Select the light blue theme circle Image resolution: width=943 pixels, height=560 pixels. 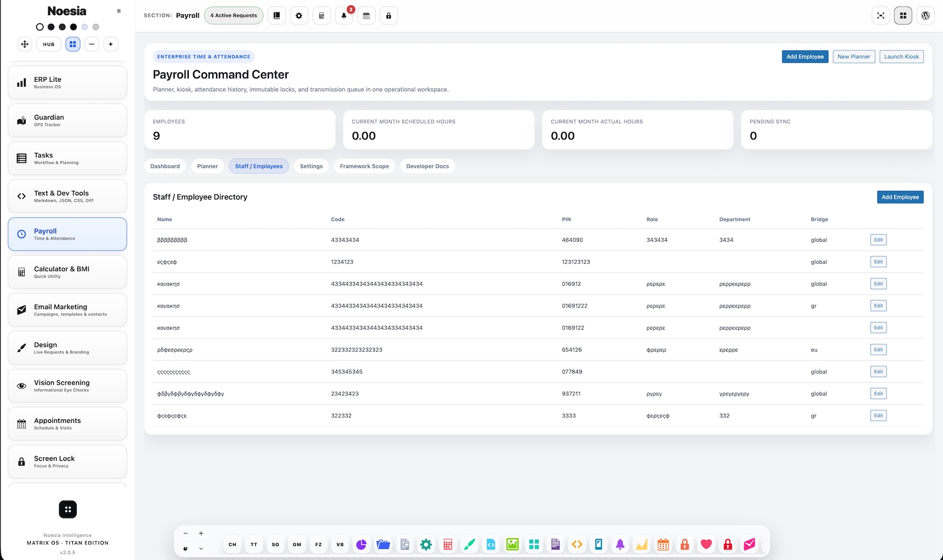[85, 27]
